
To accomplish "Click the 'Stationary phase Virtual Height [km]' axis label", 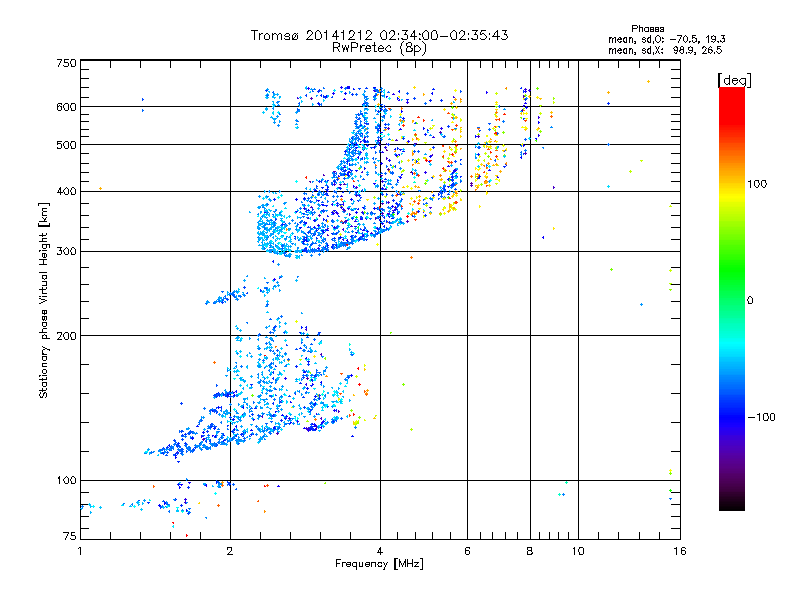I will (44, 300).
